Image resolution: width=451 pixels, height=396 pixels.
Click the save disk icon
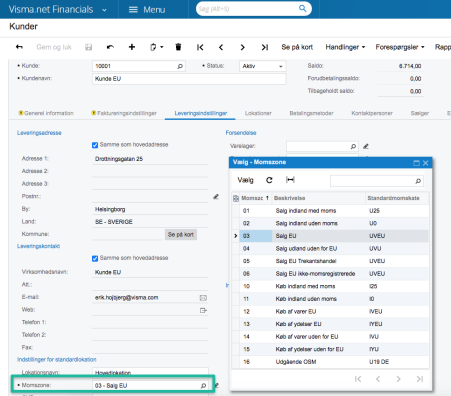(x=88, y=47)
